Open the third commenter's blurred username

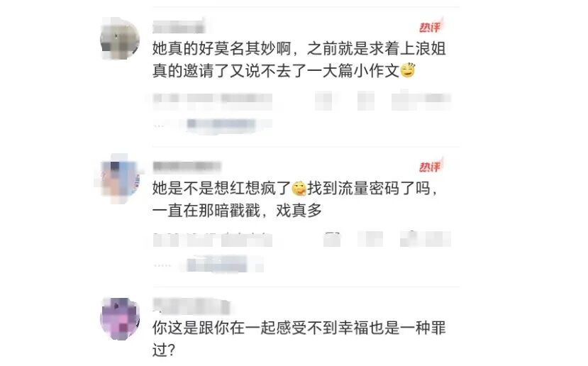coord(192,306)
